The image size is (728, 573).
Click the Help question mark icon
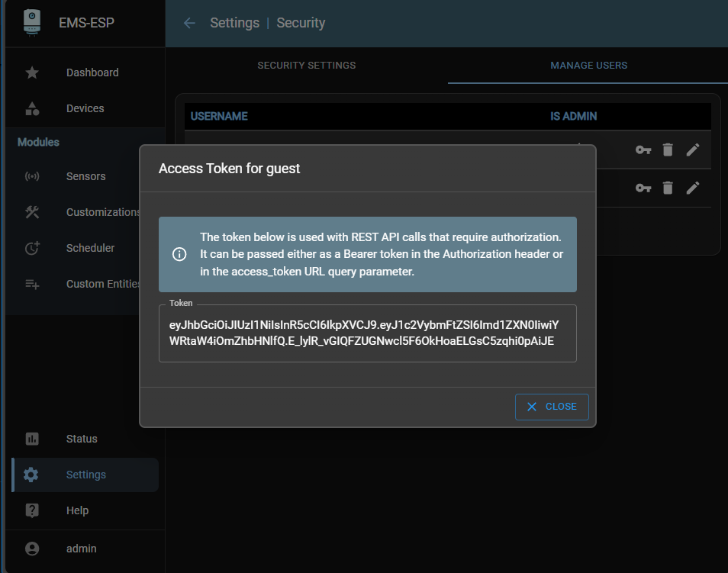coord(32,510)
